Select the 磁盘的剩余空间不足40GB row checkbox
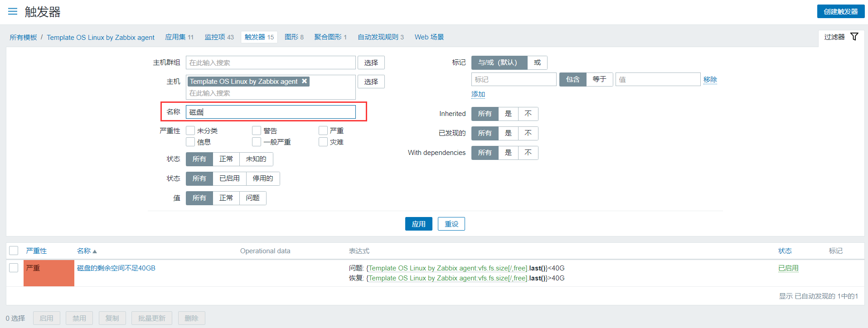 (x=14, y=268)
